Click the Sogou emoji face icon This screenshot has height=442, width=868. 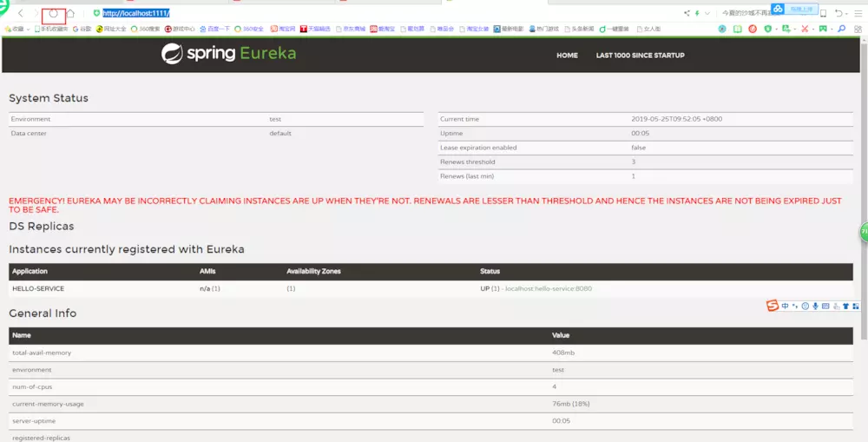(x=806, y=306)
